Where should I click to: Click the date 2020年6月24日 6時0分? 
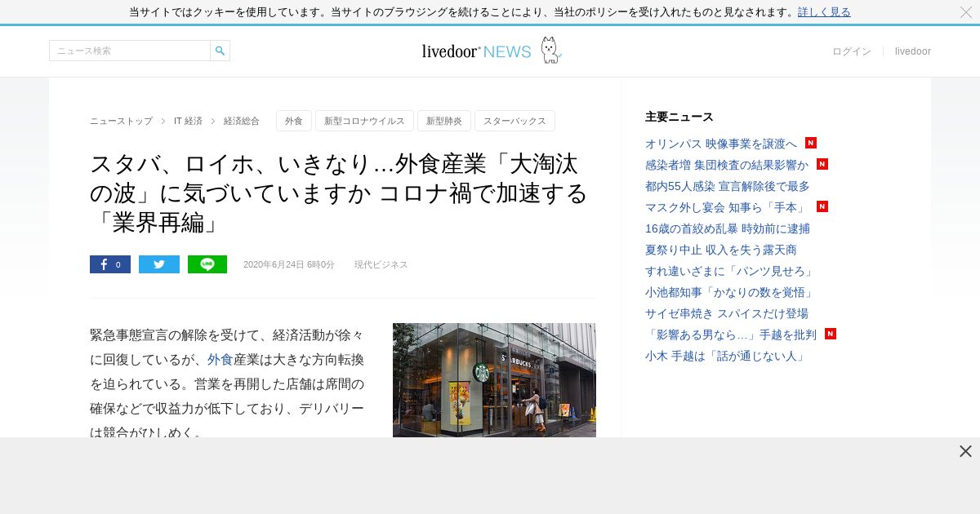pyautogui.click(x=289, y=265)
